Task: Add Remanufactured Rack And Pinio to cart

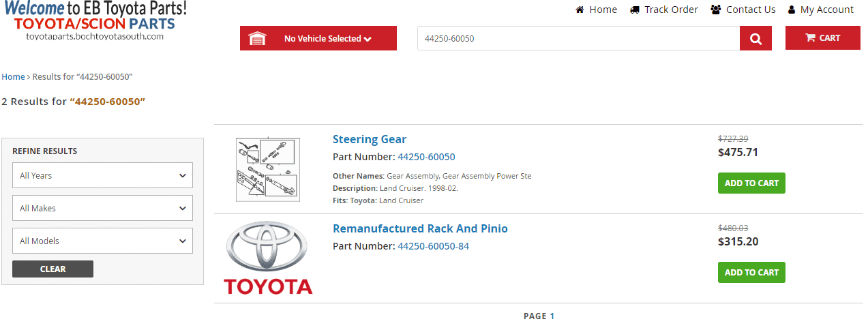Action: (751, 272)
